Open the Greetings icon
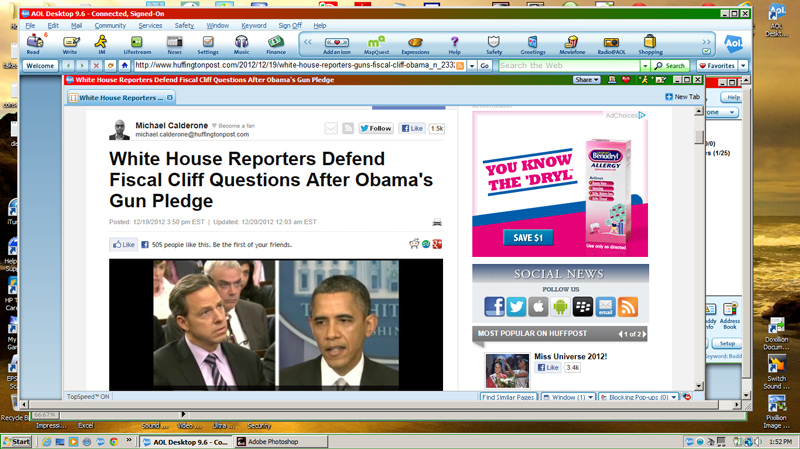Screen dimensions: 800x449 coord(533,45)
